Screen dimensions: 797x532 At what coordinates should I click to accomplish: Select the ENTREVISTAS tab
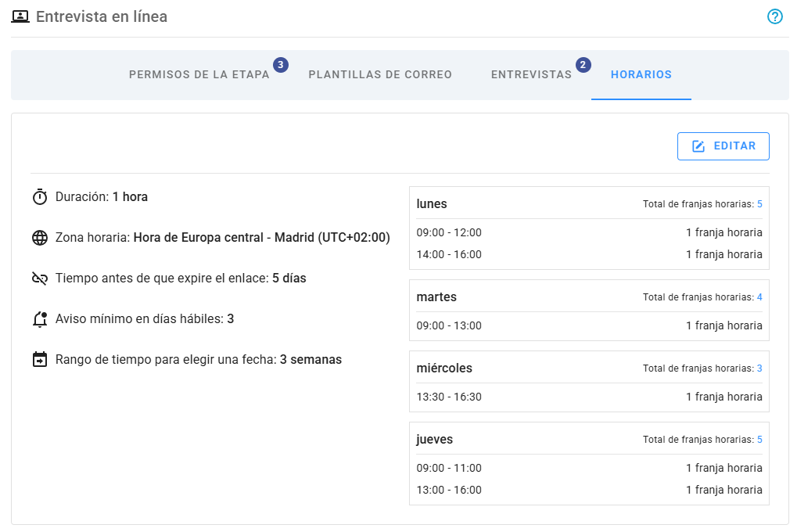coord(532,74)
